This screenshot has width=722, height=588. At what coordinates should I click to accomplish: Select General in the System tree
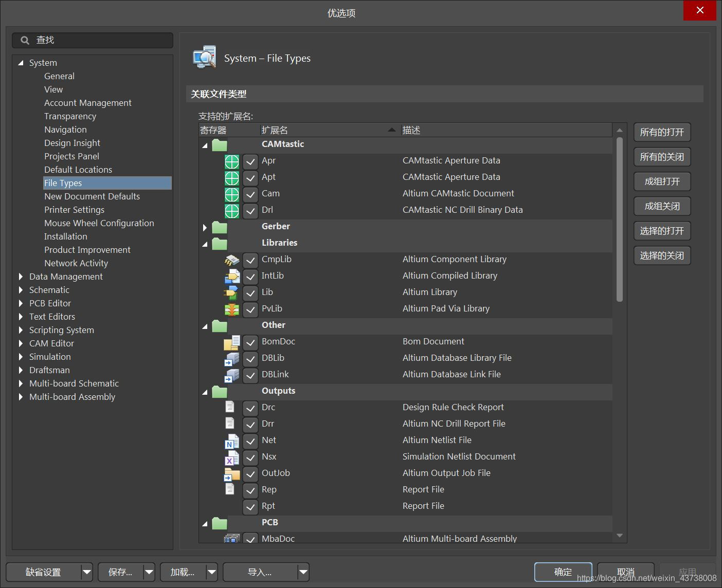pyautogui.click(x=59, y=76)
